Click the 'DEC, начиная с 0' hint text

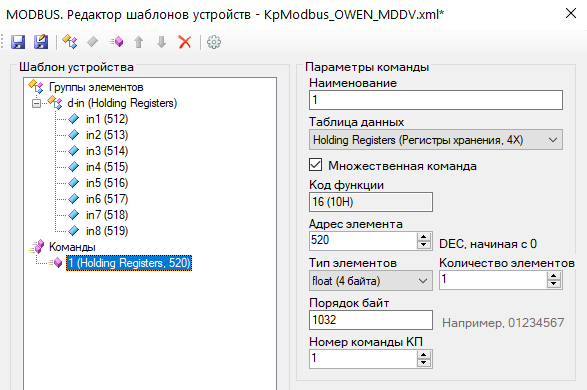tap(488, 244)
